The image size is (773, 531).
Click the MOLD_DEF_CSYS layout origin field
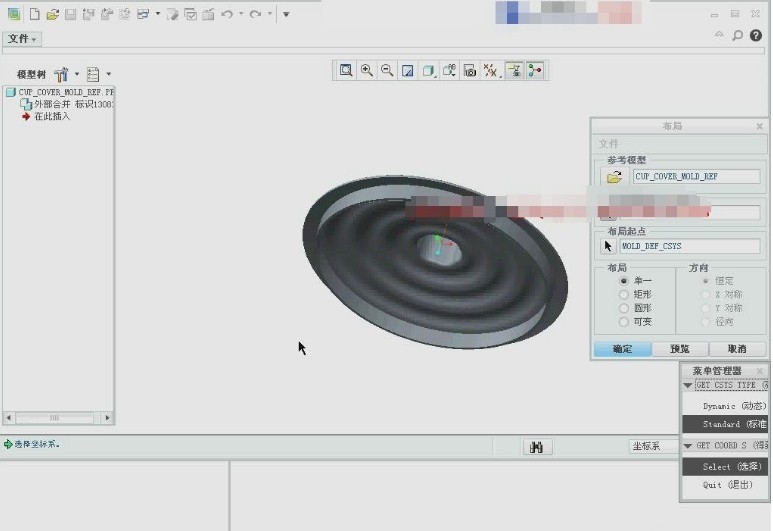pos(690,246)
